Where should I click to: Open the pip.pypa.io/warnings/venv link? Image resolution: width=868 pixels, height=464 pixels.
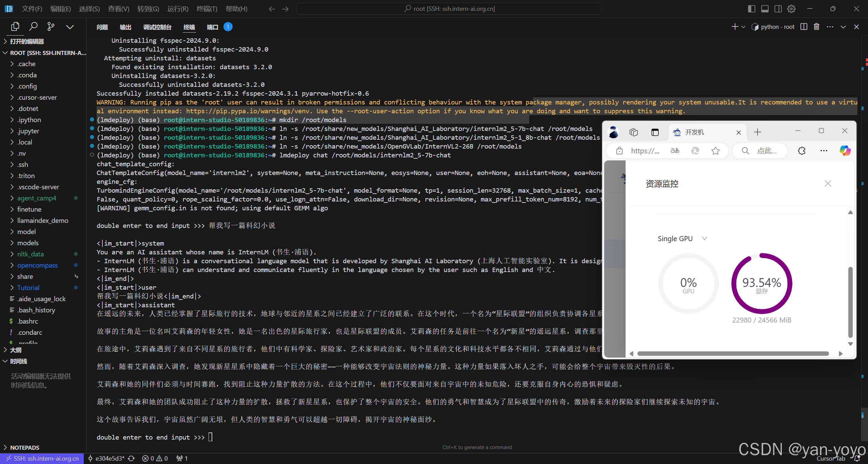click(248, 111)
